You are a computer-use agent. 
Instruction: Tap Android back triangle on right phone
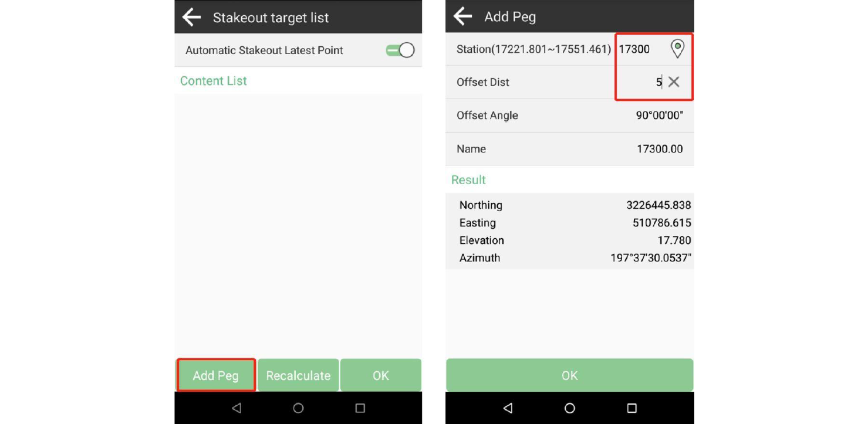point(508,408)
